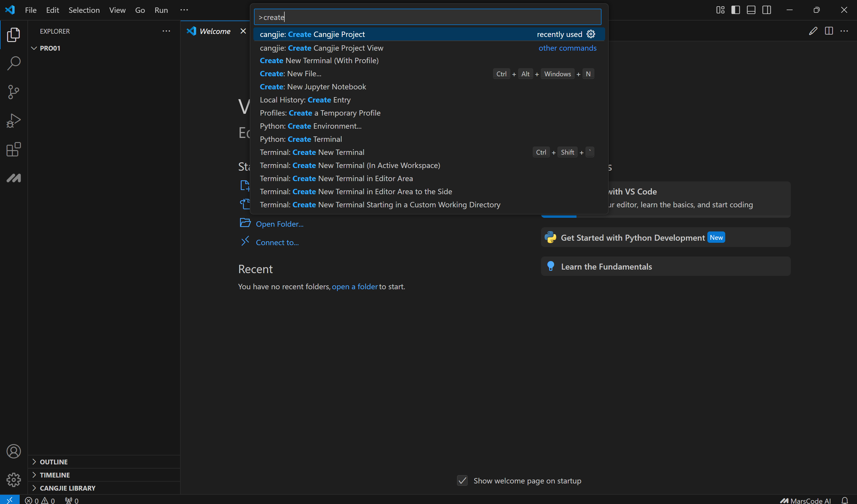
Task: Expand the TIMELINE section
Action: click(103, 475)
